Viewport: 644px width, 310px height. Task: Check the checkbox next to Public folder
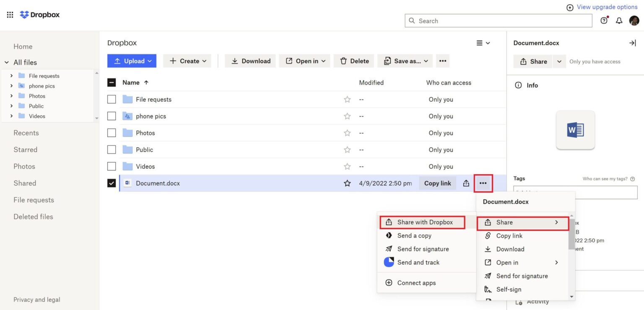click(111, 150)
